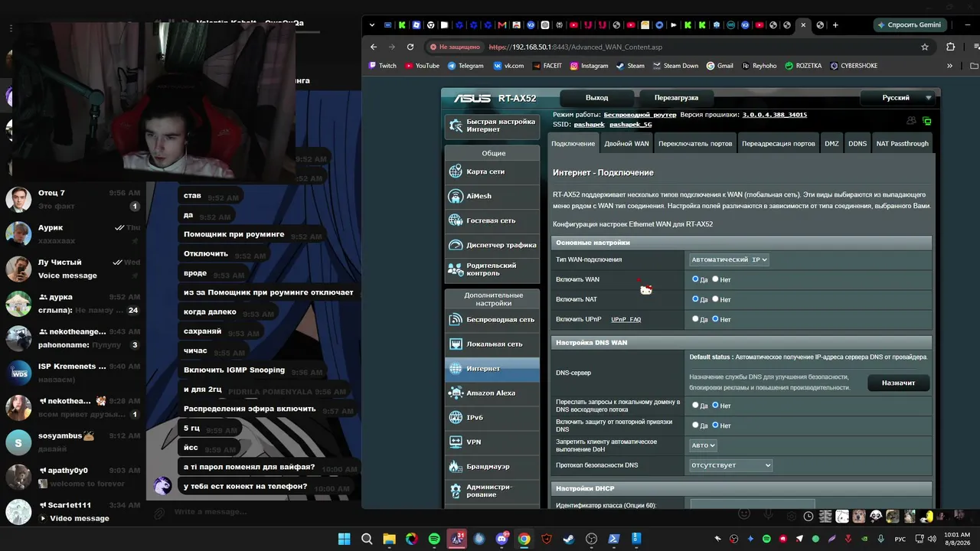Open the Лу Чистый chat in Telegram
This screenshot has height=551, width=980.
73,269
